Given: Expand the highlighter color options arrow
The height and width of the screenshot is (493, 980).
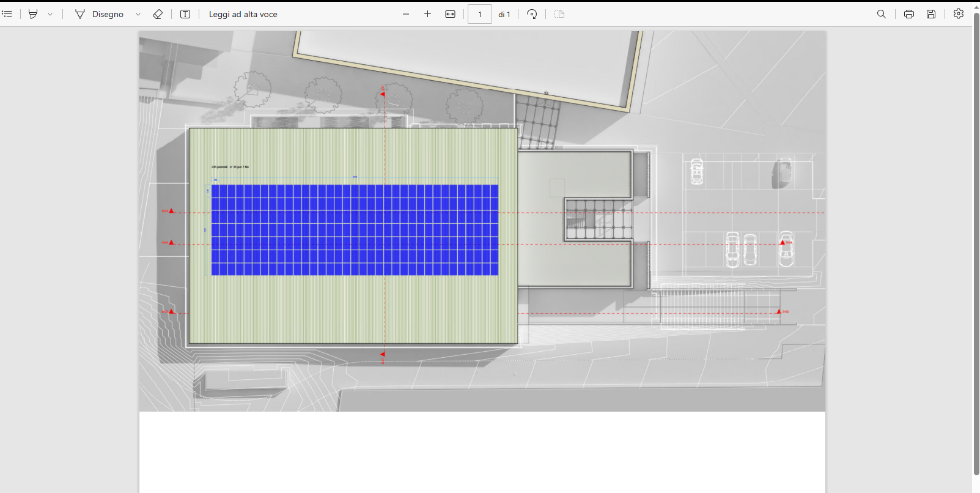Looking at the screenshot, I should click(x=50, y=14).
